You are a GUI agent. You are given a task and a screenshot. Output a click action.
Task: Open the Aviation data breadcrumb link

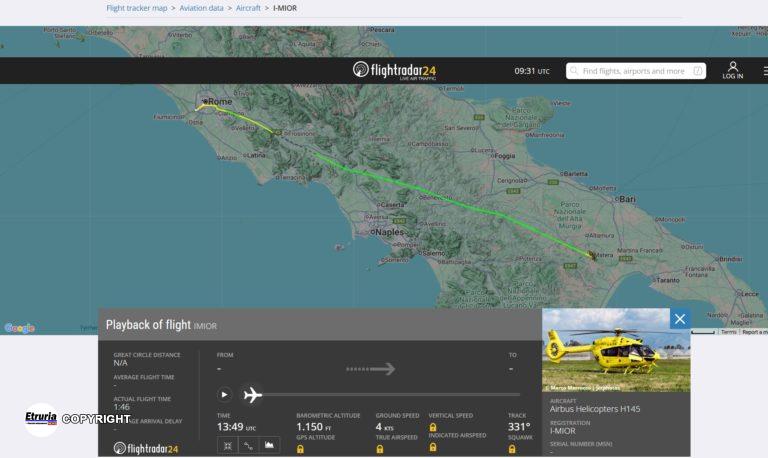click(x=201, y=8)
